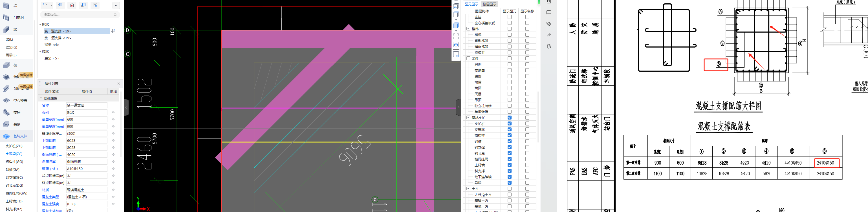Viewport: 868px width, 212px height.
Task: Select 梁(L) in the sidebar
Action: click(9, 39)
